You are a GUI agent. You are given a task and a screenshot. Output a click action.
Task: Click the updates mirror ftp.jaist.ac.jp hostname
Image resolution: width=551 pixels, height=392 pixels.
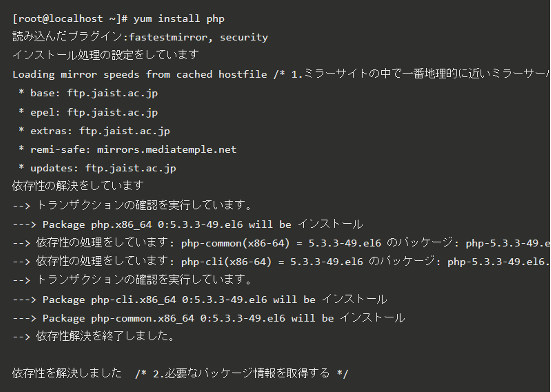130,168
